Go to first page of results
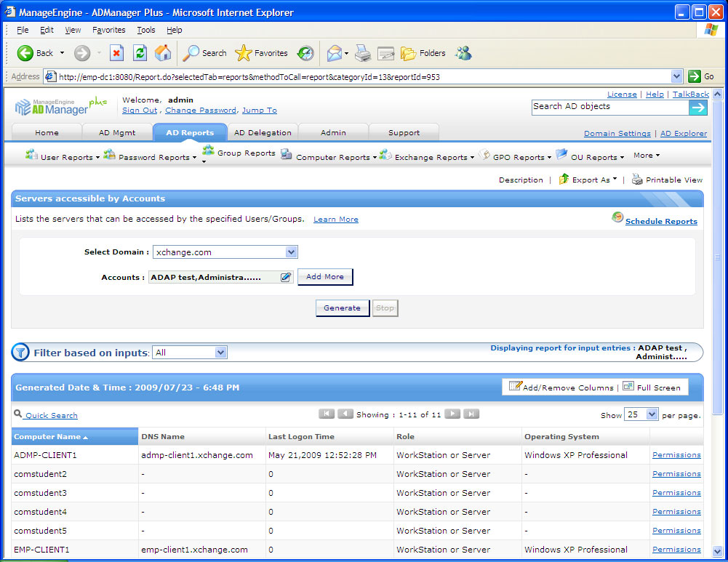Viewport: 728px width, 562px height. coord(327,414)
